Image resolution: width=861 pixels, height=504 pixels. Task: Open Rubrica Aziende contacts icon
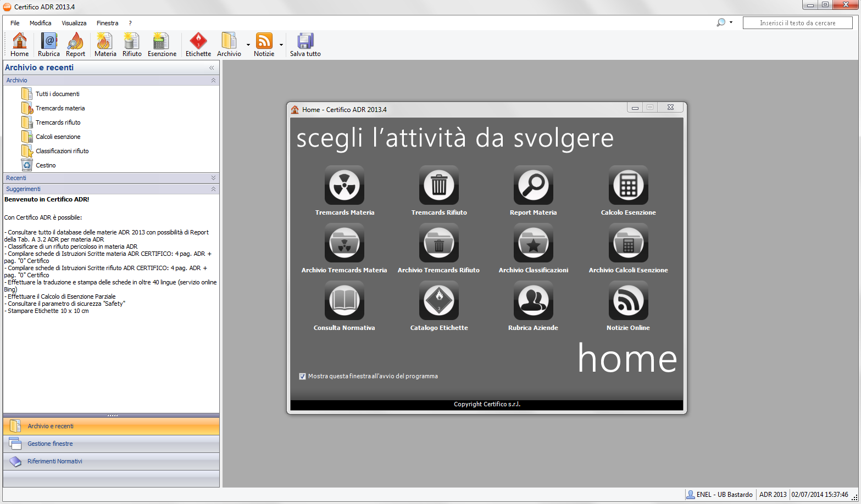pos(533,301)
